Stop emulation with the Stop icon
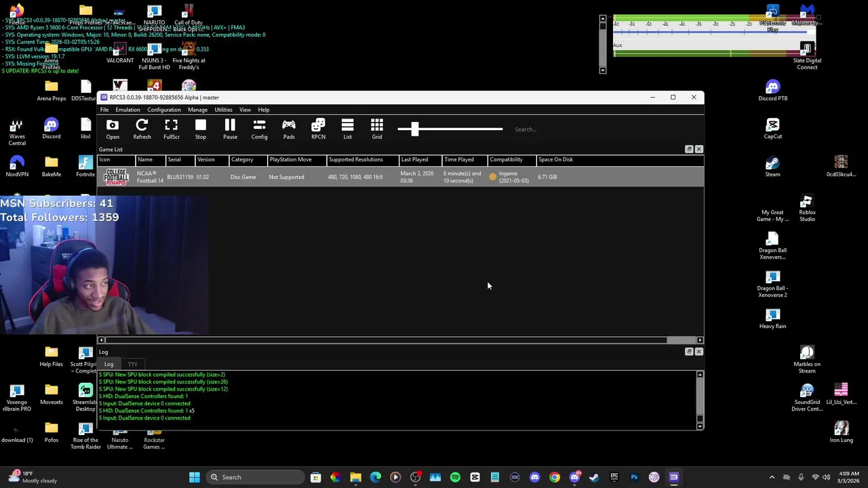Viewport: 868px width, 488px height. point(201,129)
